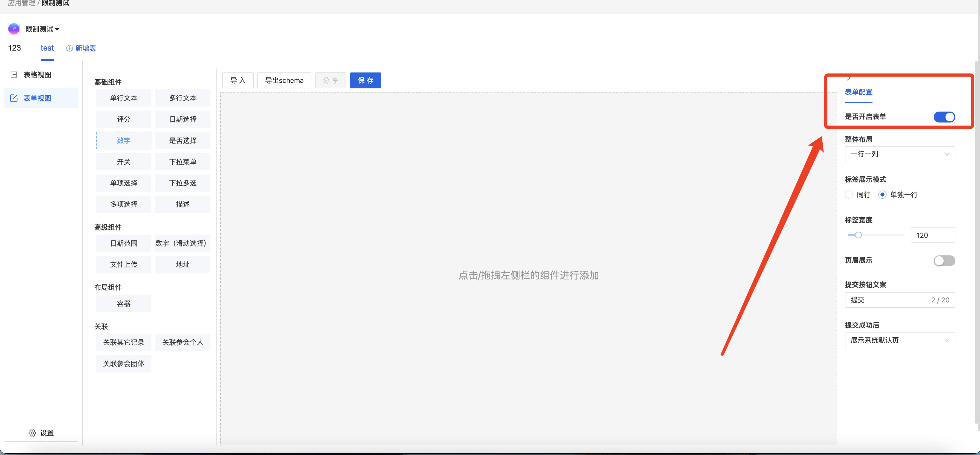Open the 提交成功后 dropdown
Screen dimensions: 980x455
coord(900,340)
